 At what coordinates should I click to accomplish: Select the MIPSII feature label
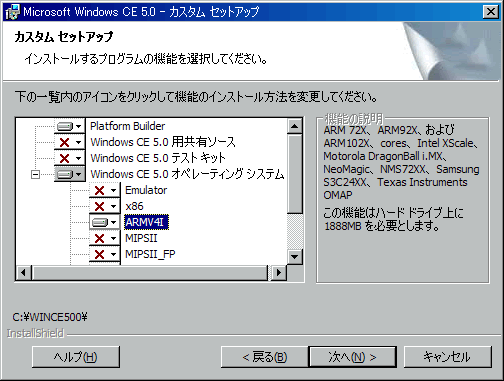(141, 238)
